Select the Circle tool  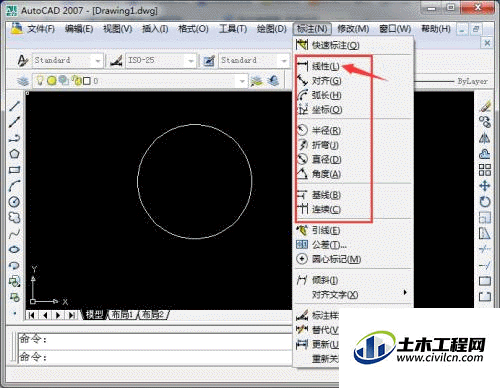14,202
